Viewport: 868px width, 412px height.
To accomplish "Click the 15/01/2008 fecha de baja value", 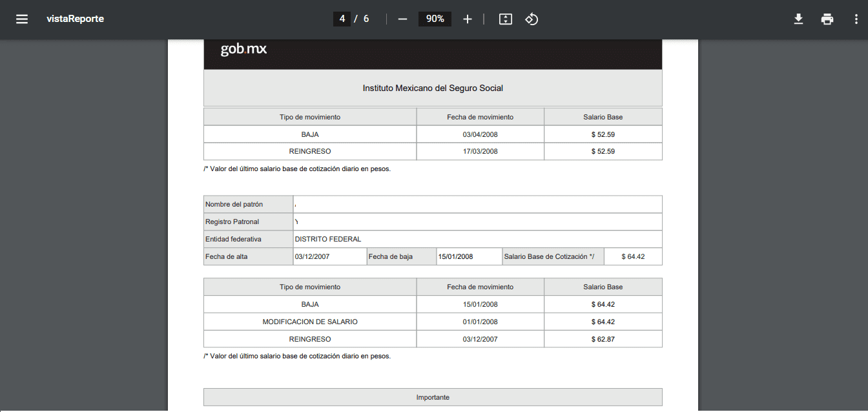I will [x=456, y=256].
